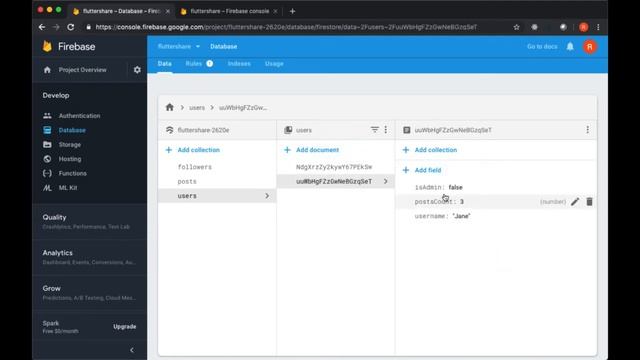This screenshot has height=360, width=640.
Task: Reload the browser page
Action: tap(71, 27)
